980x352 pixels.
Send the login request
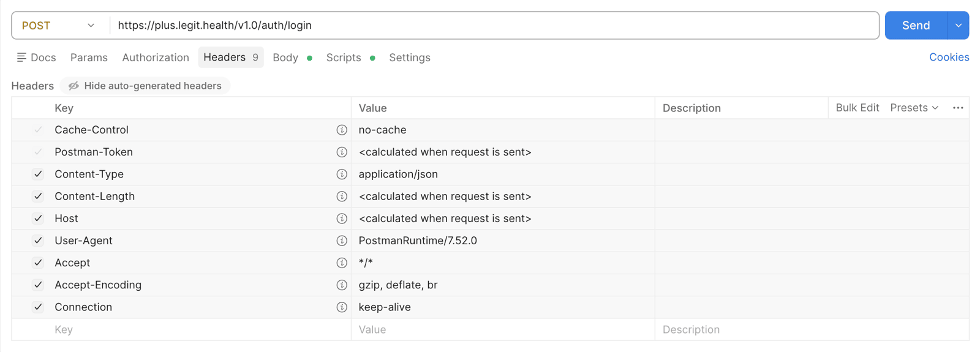coord(916,26)
